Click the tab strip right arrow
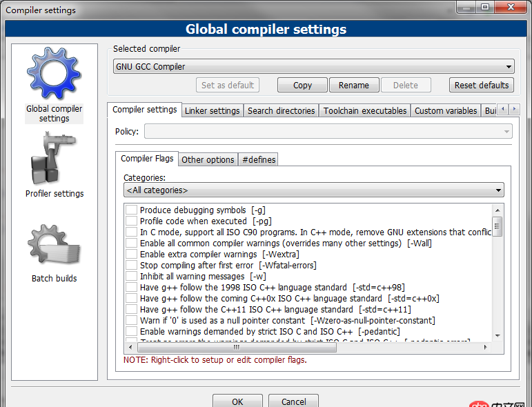This screenshot has height=407, width=532. pos(514,109)
